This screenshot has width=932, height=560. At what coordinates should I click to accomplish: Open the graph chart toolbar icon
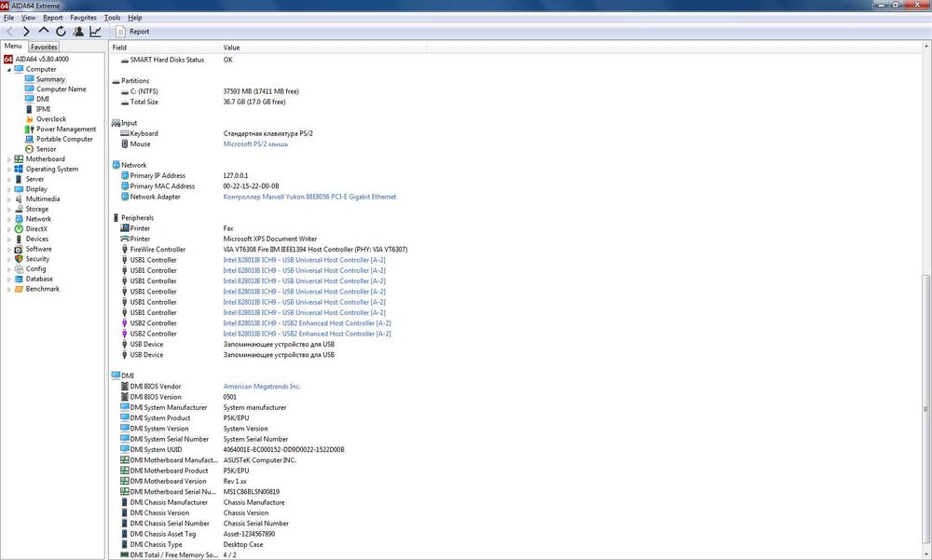95,32
